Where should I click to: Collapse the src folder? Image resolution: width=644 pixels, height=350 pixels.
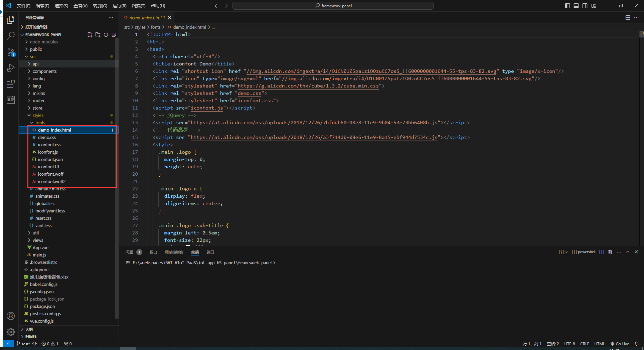pyautogui.click(x=69, y=56)
